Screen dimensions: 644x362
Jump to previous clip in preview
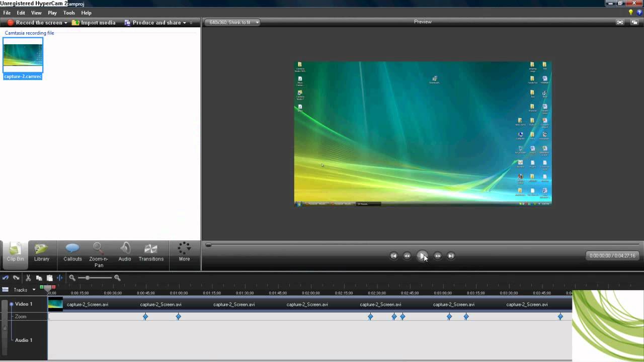point(393,255)
